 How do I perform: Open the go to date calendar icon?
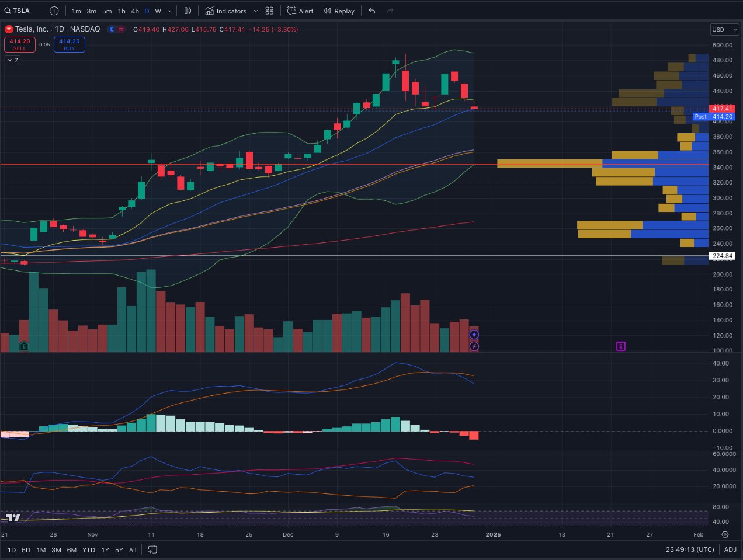coord(152,549)
